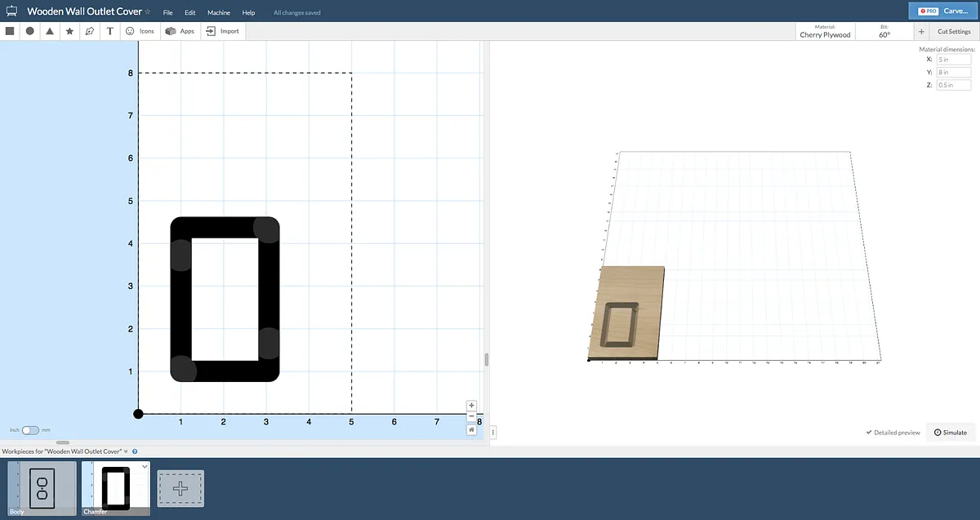Click the material Y dimension field

tap(953, 72)
